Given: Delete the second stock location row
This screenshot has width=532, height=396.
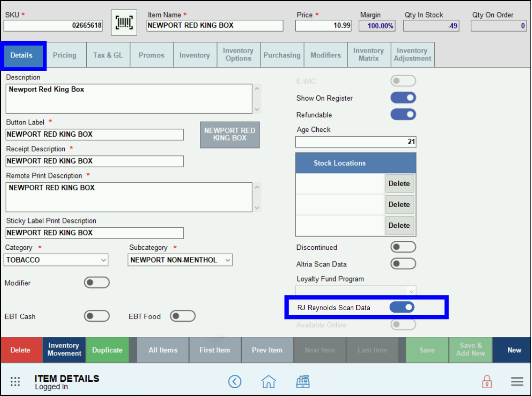Looking at the screenshot, I should click(x=399, y=205).
